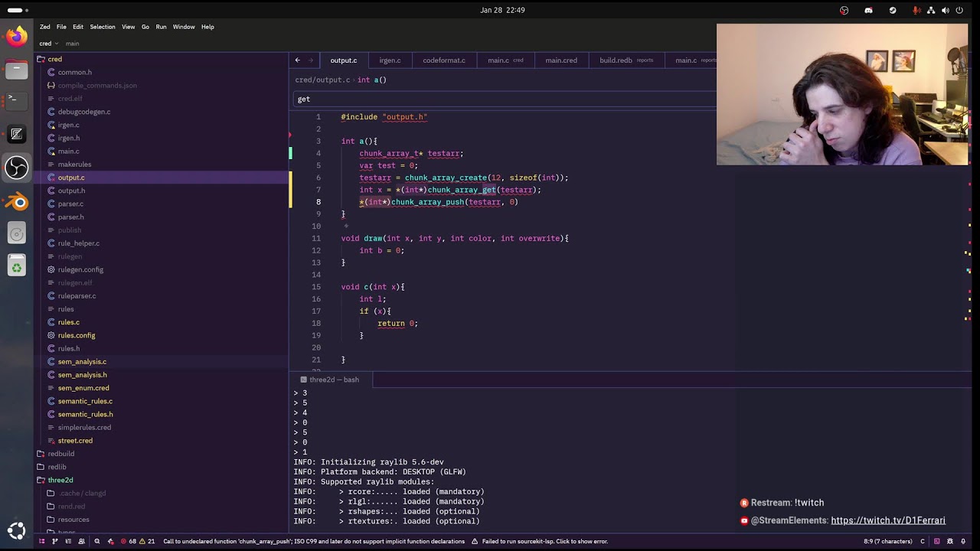The height and width of the screenshot is (551, 980).
Task: Click the search field containing 'get'
Action: [505, 99]
